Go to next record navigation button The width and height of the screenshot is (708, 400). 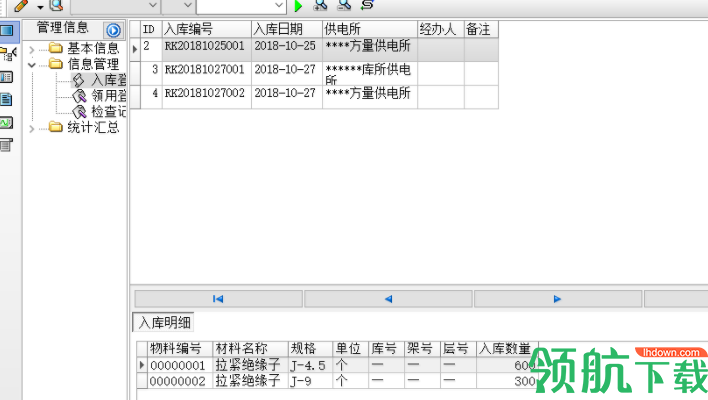click(x=558, y=299)
